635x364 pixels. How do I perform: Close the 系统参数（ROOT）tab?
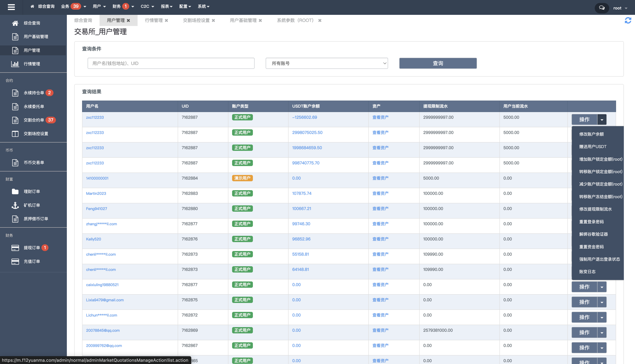[320, 20]
